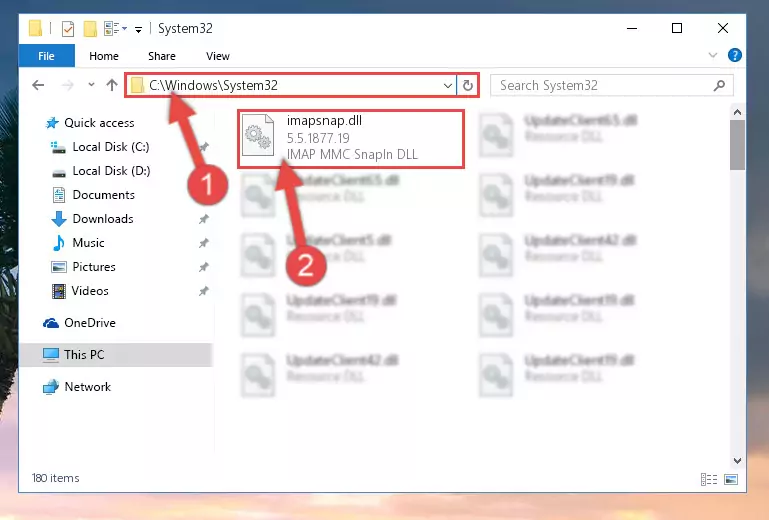The height and width of the screenshot is (520, 769).
Task: Open the Customize Quick Access Toolbar dropdown
Action: (x=139, y=29)
